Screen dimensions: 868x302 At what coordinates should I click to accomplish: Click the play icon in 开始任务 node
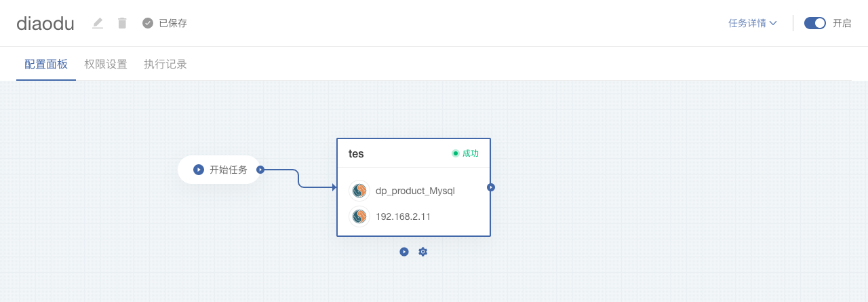(199, 170)
